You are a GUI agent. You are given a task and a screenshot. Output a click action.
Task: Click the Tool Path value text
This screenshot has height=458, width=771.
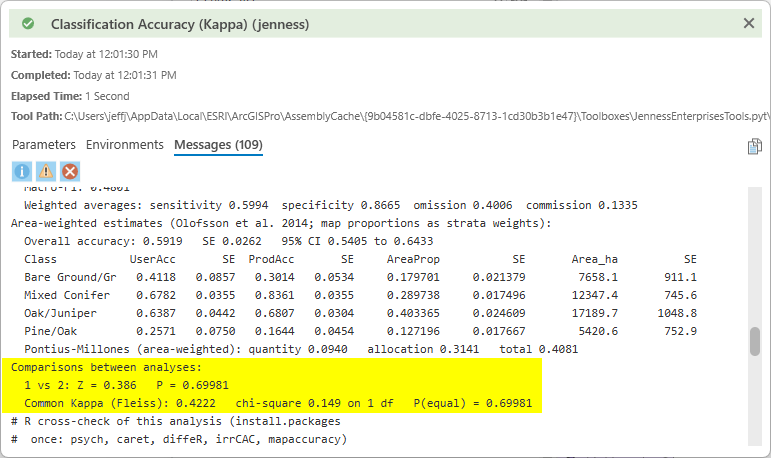tap(417, 116)
